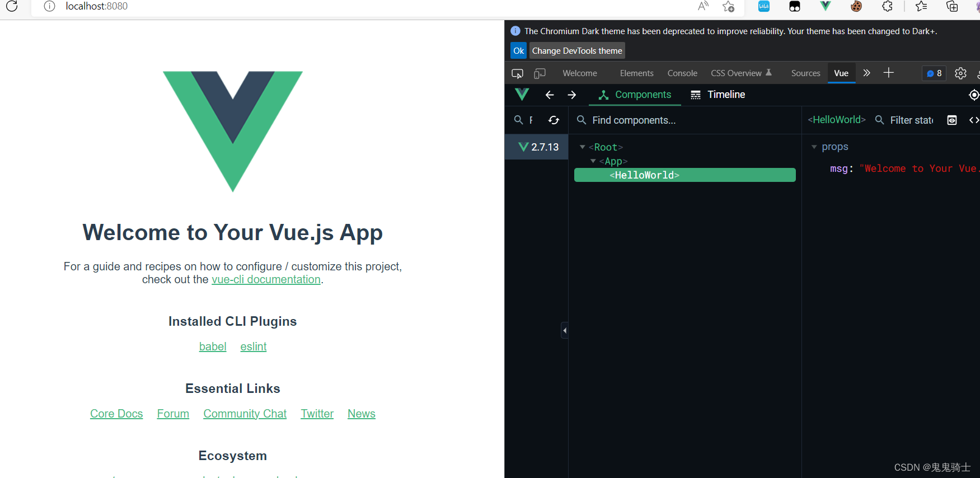Open the Collections icon

click(x=952, y=6)
